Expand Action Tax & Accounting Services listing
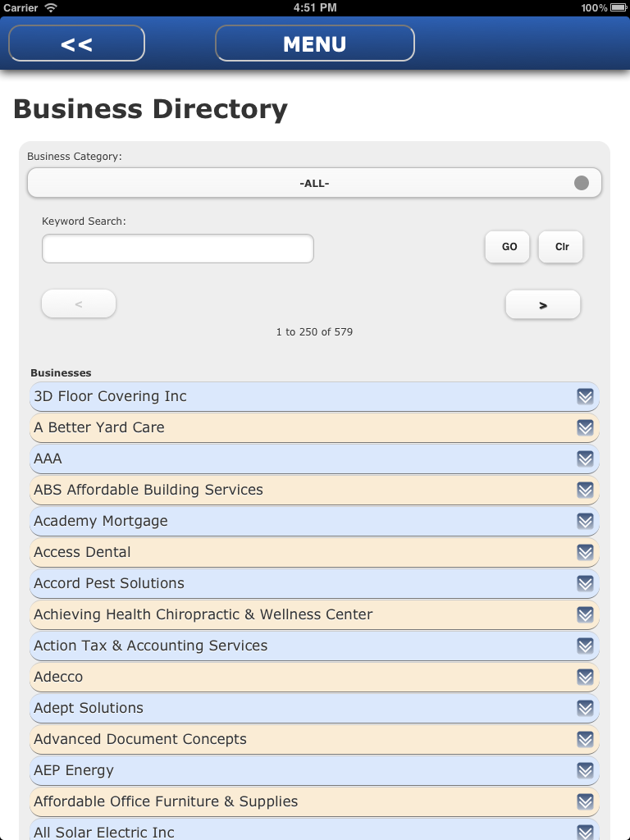The width and height of the screenshot is (630, 840). [x=314, y=646]
